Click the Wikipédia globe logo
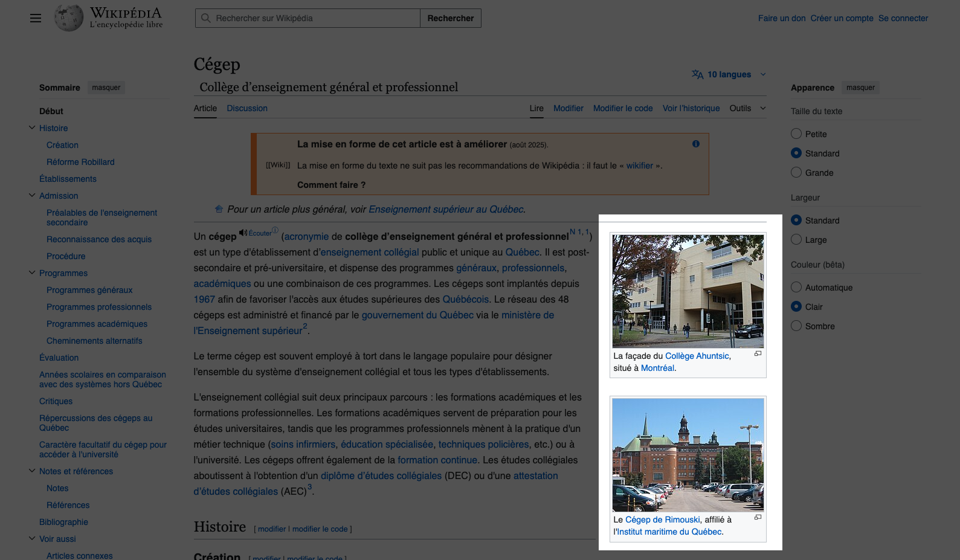 pyautogui.click(x=68, y=18)
